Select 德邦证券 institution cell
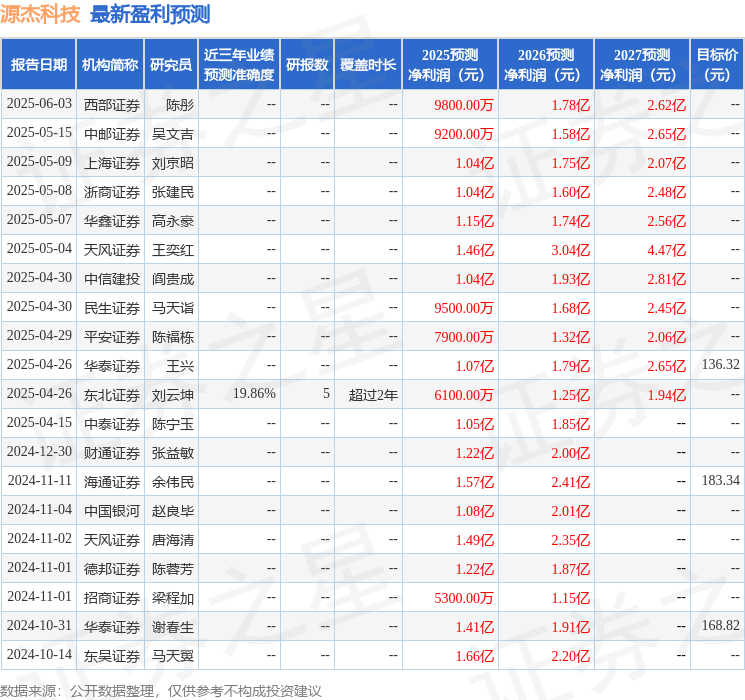 (110, 568)
